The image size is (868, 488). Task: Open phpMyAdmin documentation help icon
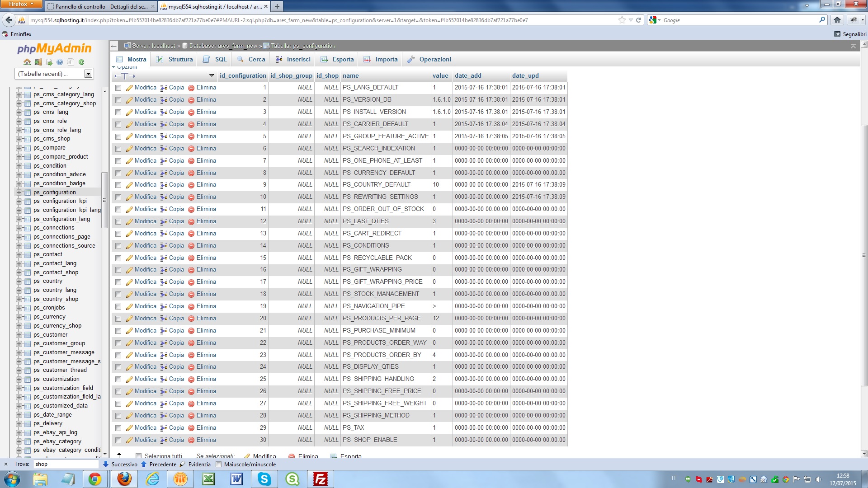60,62
